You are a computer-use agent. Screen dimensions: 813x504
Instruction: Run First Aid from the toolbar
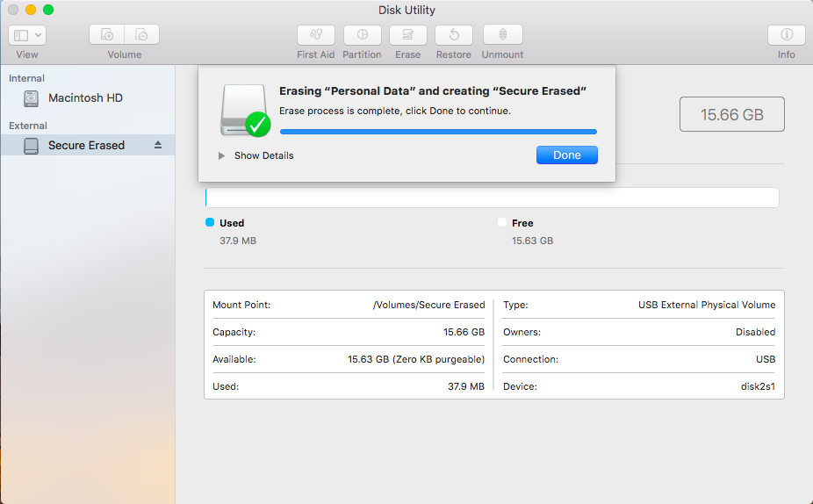[316, 35]
